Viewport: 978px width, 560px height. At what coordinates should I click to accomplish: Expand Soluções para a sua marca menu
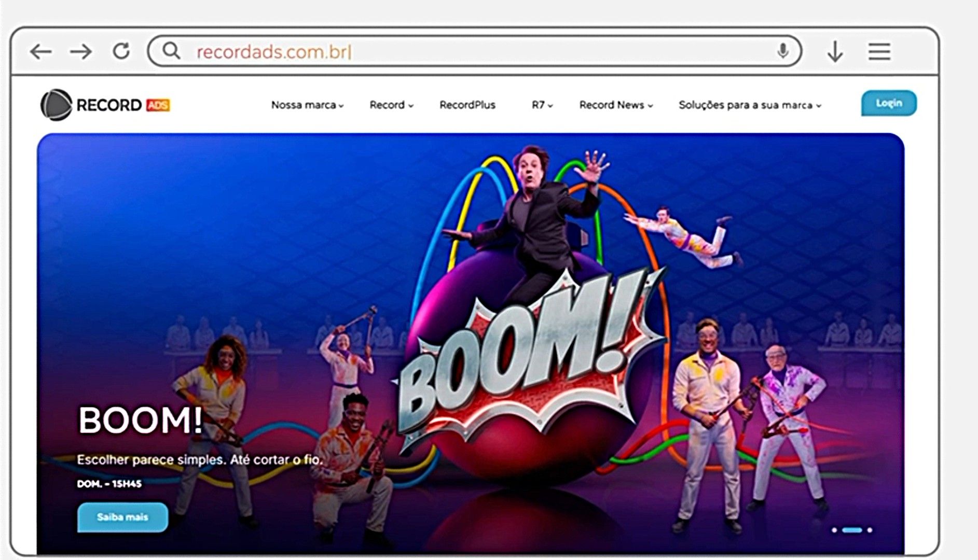click(750, 105)
